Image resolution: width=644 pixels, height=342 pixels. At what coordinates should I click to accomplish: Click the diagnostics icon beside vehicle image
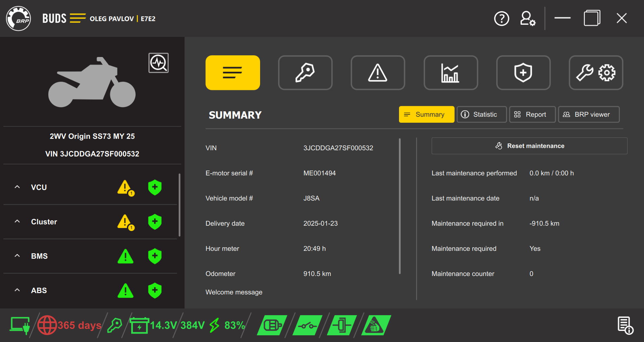click(x=158, y=63)
